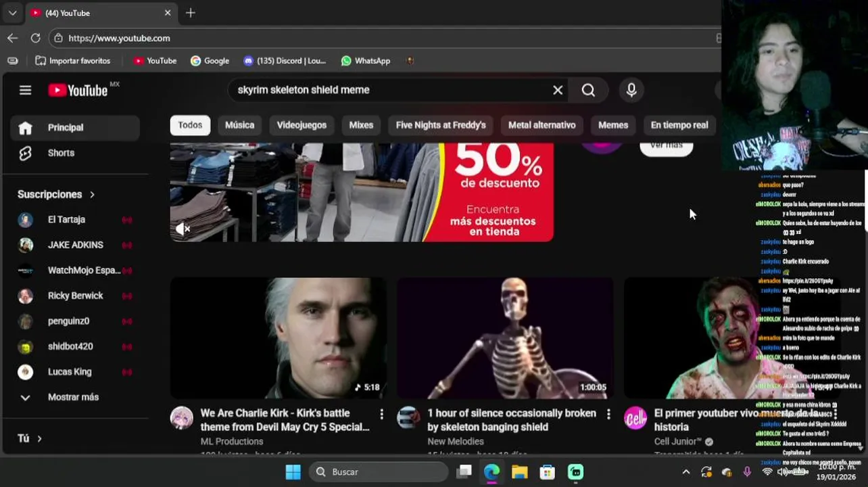Select the En tiempo real chip
The width and height of the screenshot is (868, 487).
[x=679, y=125]
